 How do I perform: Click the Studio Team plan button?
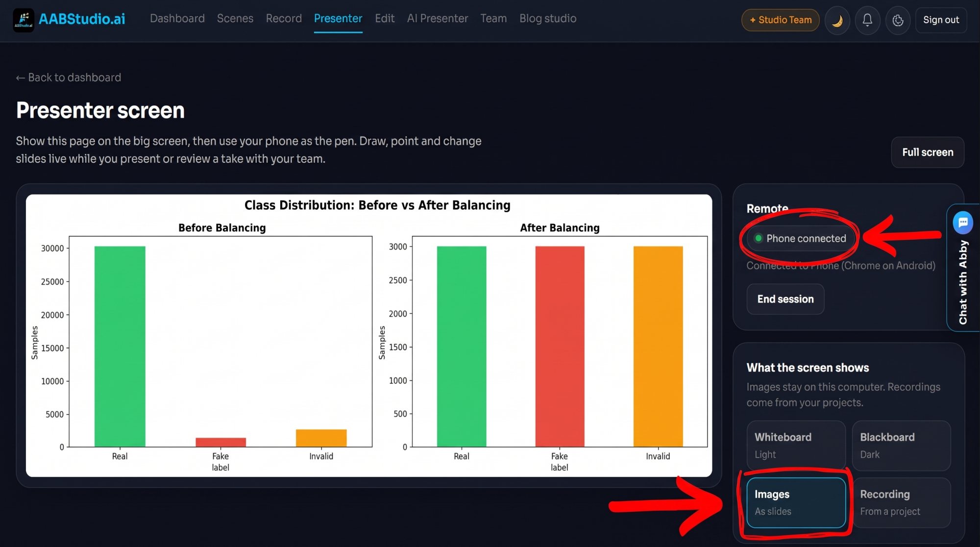tap(781, 20)
